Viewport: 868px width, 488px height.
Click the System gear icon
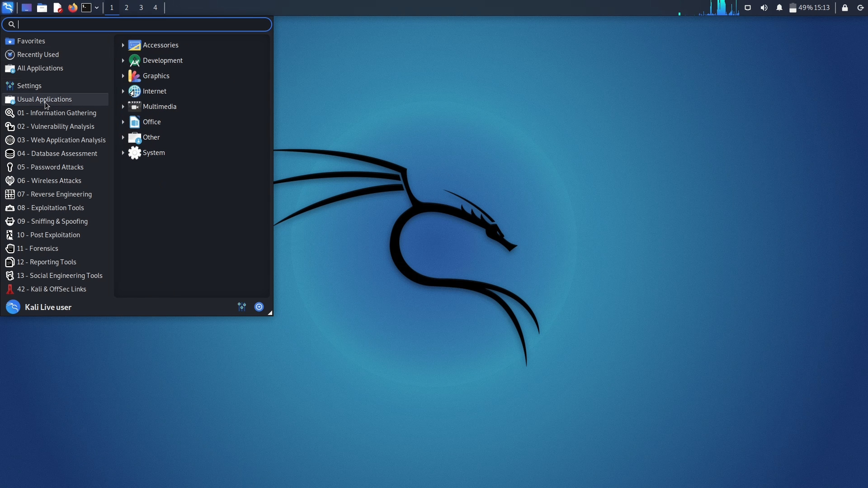[134, 153]
